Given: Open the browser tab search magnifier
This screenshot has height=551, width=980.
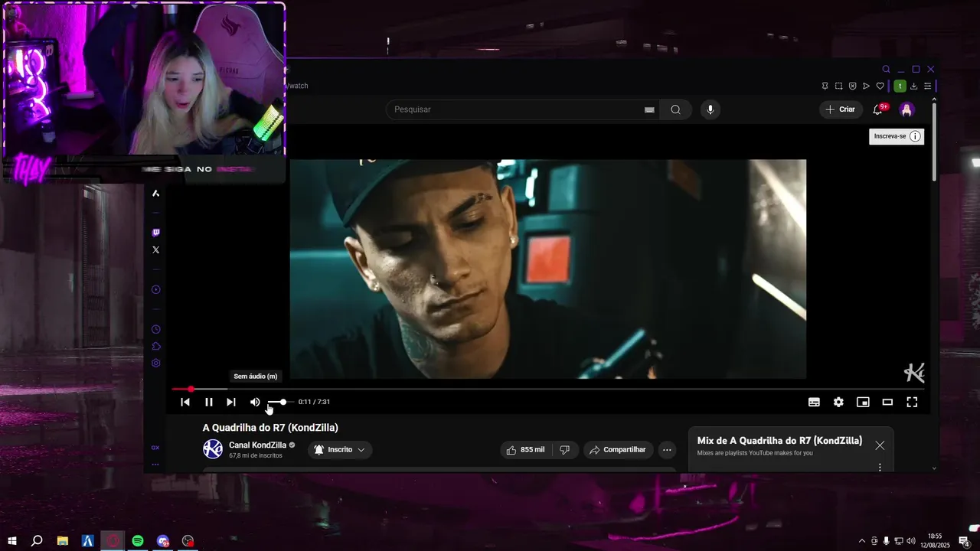Looking at the screenshot, I should pos(887,69).
